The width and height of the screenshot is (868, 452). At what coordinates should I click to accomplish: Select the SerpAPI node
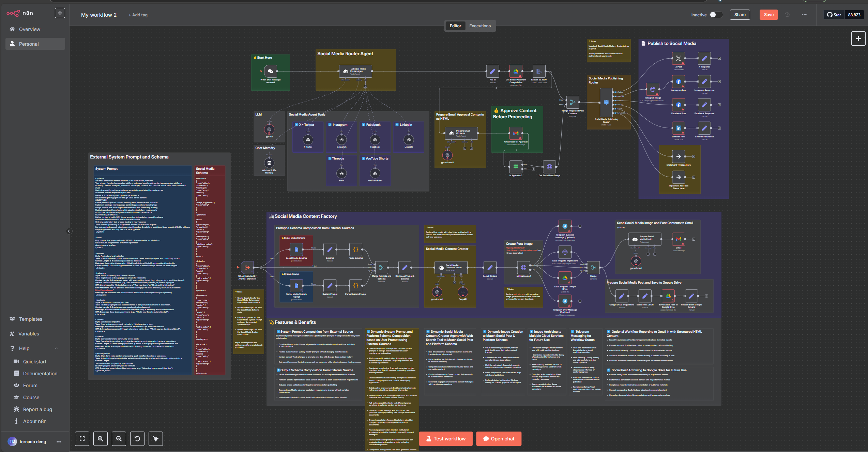click(463, 292)
